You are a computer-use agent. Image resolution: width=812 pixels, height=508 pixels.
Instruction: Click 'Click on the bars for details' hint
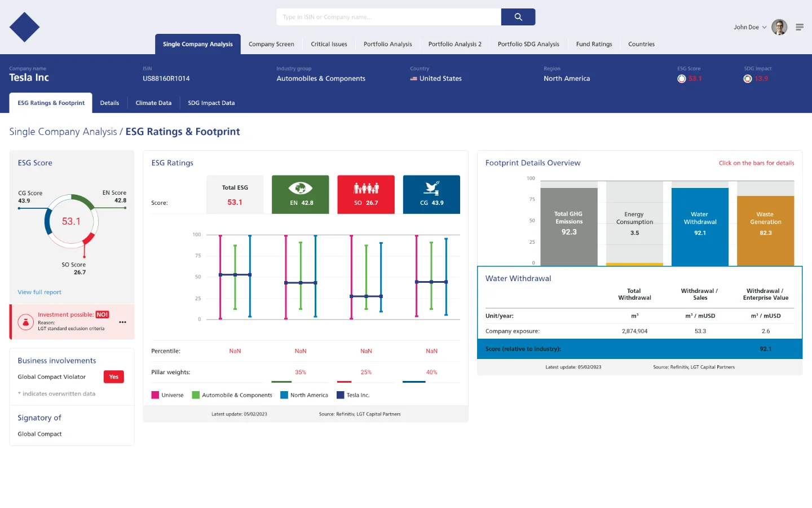pos(756,163)
